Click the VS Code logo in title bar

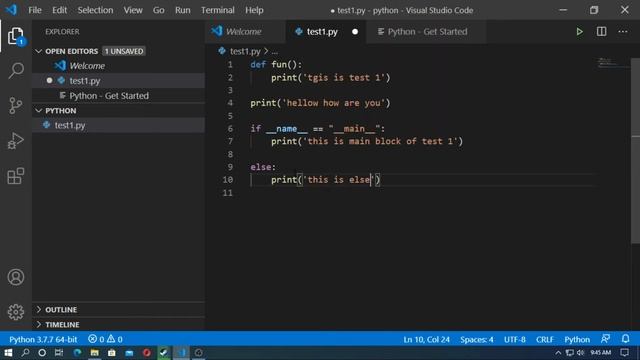(11, 10)
